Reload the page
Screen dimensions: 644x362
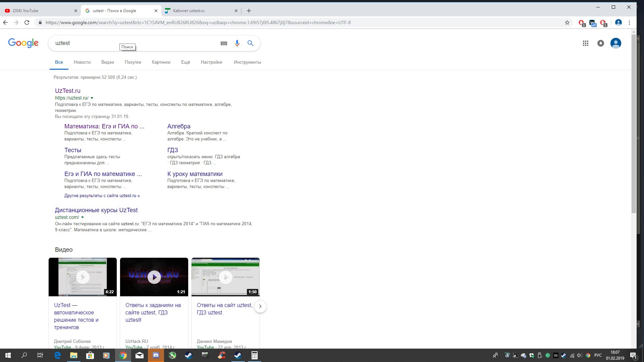coord(27,22)
